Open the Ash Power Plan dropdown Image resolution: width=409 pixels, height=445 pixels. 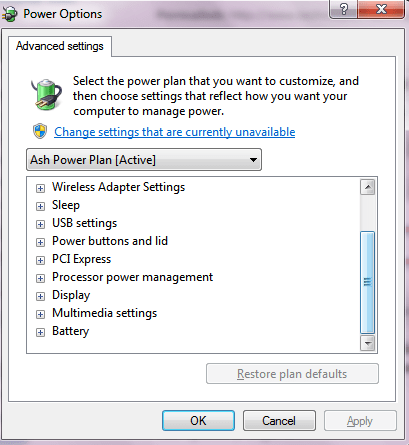(144, 160)
